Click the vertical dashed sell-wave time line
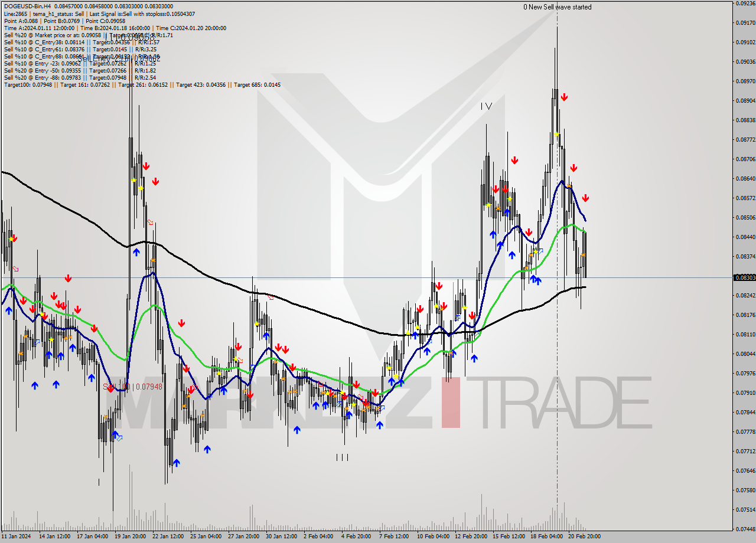Image resolution: width=756 pixels, height=543 pixels. click(x=557, y=266)
